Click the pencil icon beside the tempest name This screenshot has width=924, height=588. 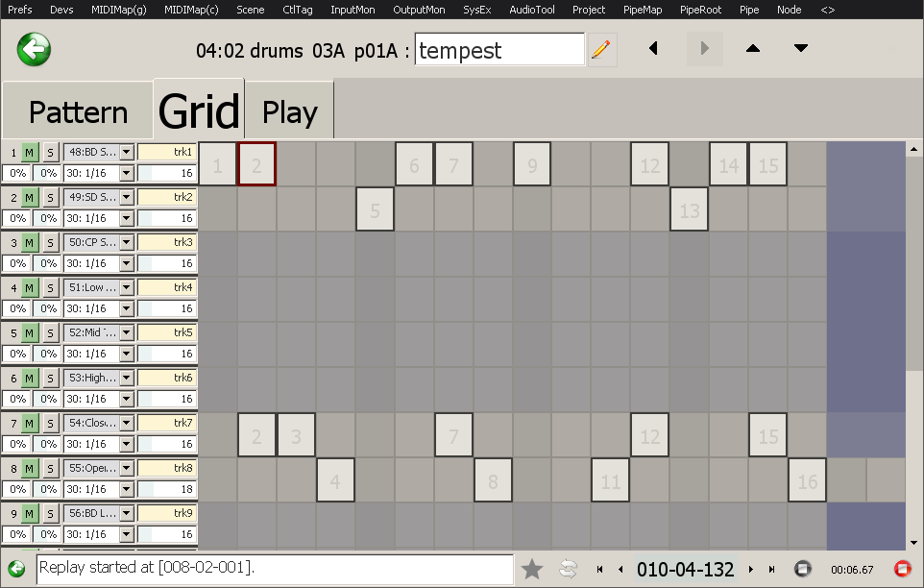pyautogui.click(x=601, y=50)
